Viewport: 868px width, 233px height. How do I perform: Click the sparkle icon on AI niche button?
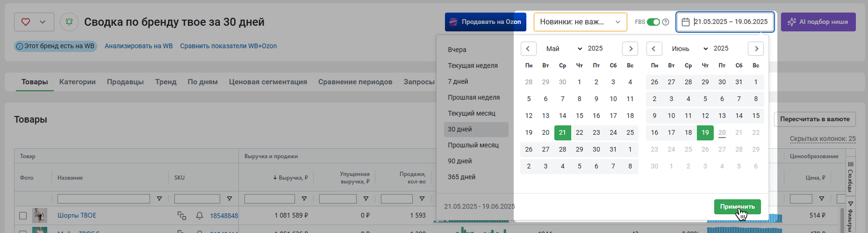pyautogui.click(x=792, y=22)
